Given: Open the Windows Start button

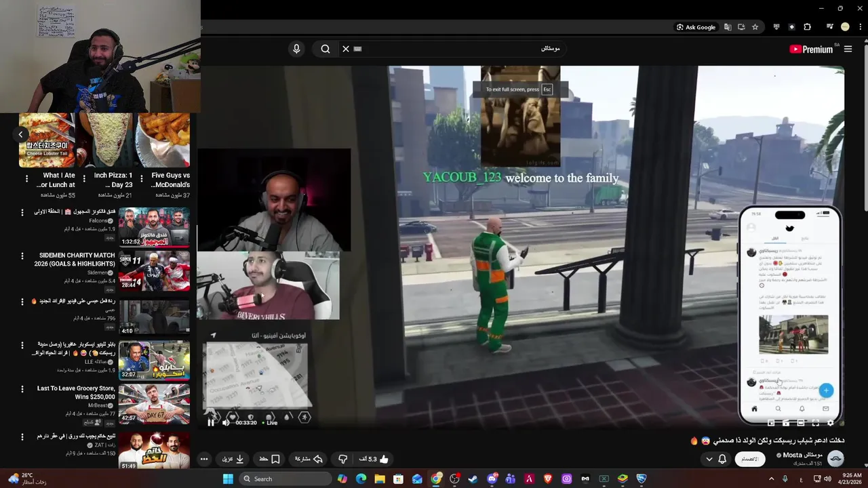Looking at the screenshot, I should [x=228, y=479].
